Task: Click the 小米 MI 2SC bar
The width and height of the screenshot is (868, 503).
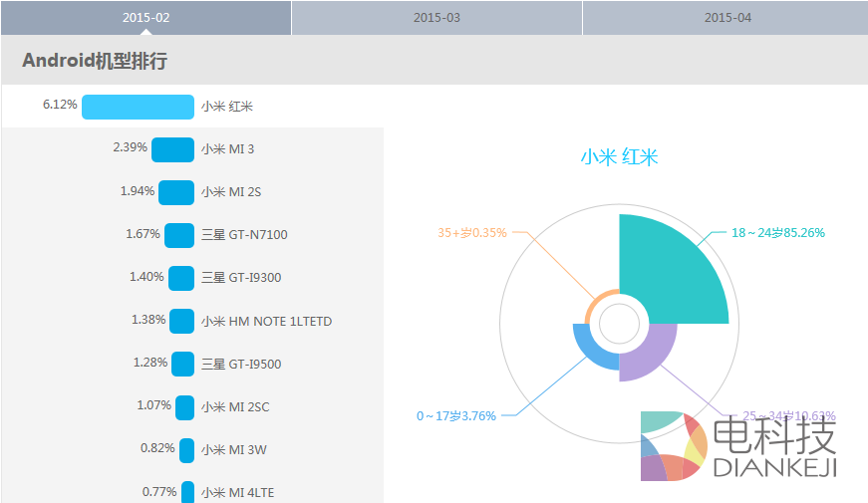Action: pyautogui.click(x=184, y=406)
